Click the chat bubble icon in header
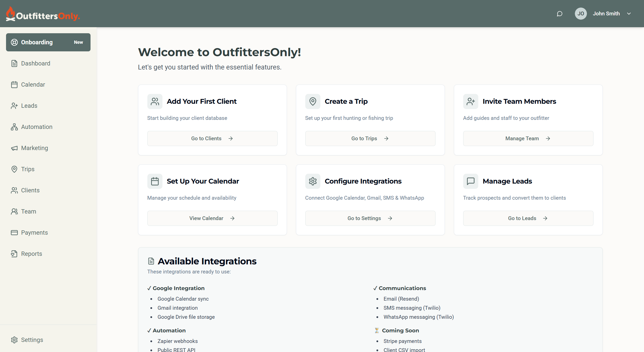The height and width of the screenshot is (352, 644). tap(560, 14)
